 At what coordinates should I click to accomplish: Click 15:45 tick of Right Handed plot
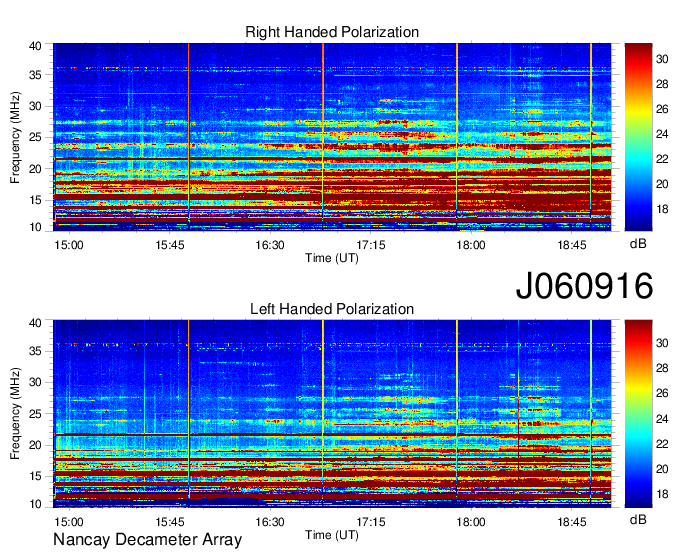click(170, 245)
